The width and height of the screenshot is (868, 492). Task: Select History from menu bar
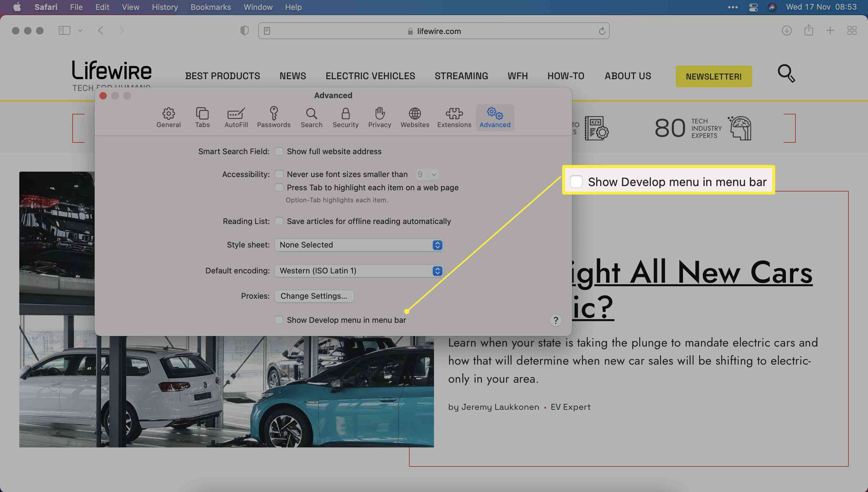(164, 7)
